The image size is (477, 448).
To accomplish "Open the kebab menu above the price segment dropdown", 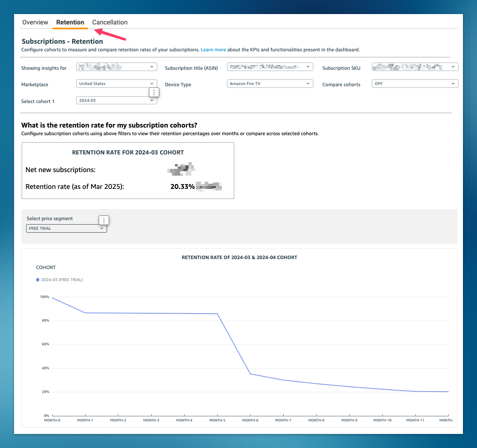I will coord(104,220).
